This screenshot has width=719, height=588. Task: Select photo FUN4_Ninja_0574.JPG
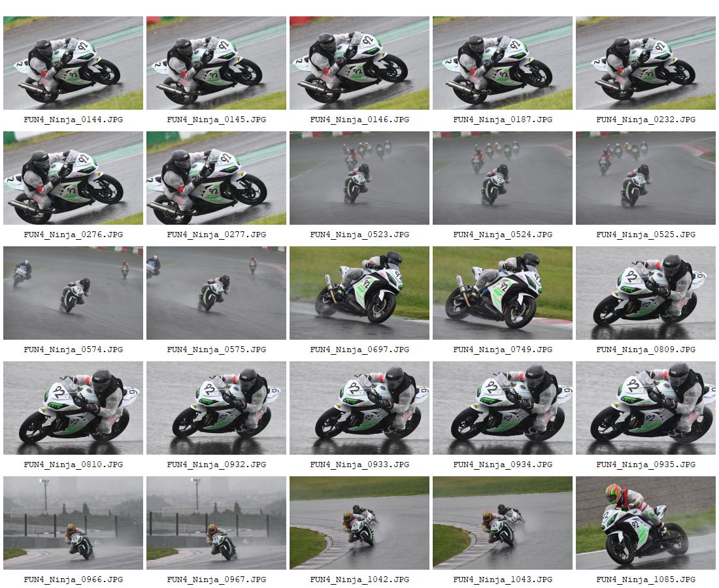73,293
